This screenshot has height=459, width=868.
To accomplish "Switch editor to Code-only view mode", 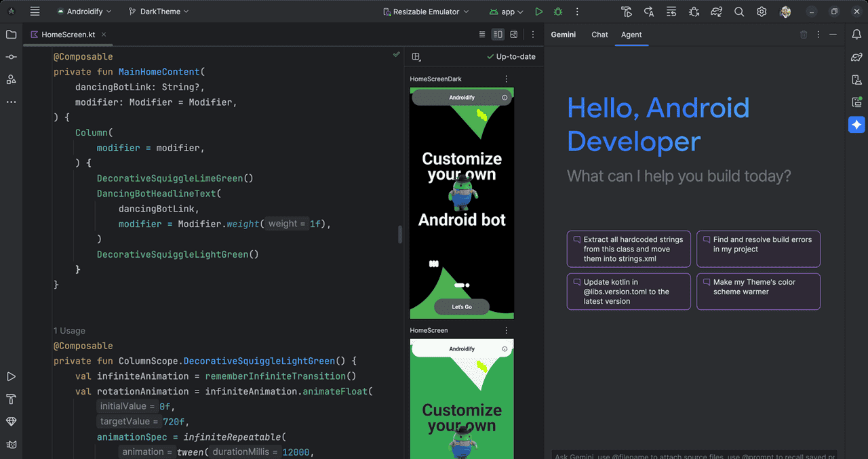I will click(482, 35).
